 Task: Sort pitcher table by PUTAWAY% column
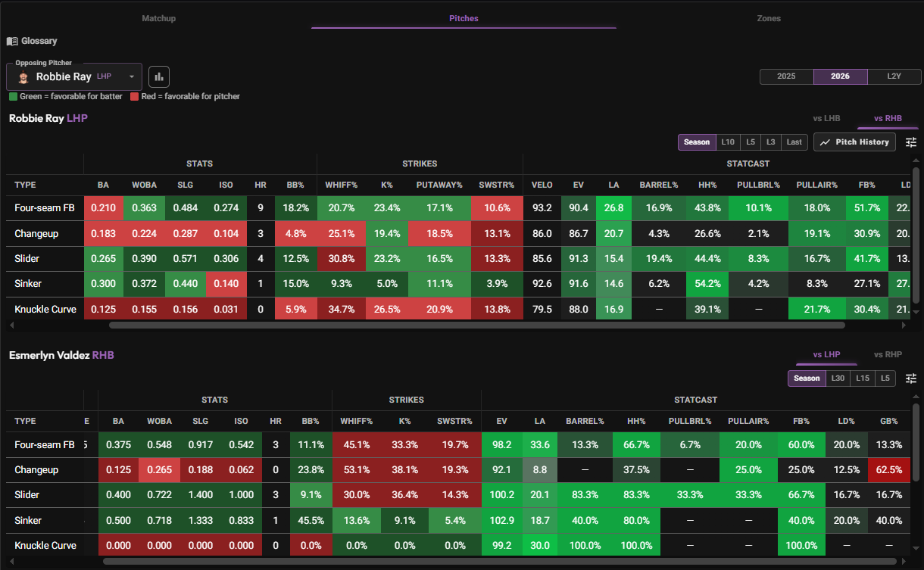(x=439, y=185)
